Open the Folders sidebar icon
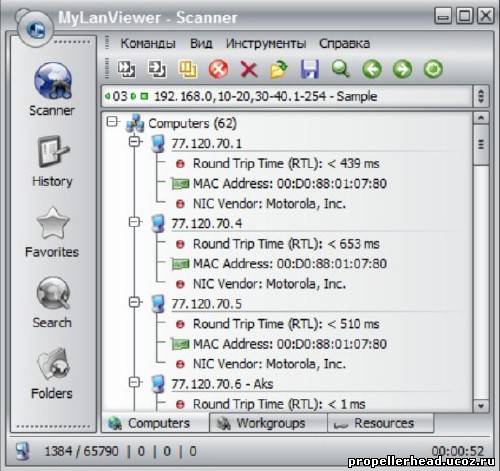Image resolution: width=500 pixels, height=471 pixels. point(53,365)
